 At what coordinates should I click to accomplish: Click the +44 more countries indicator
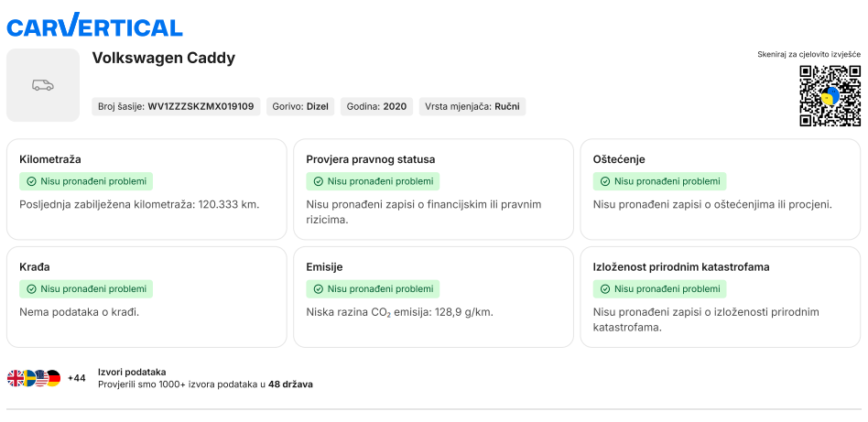77,378
